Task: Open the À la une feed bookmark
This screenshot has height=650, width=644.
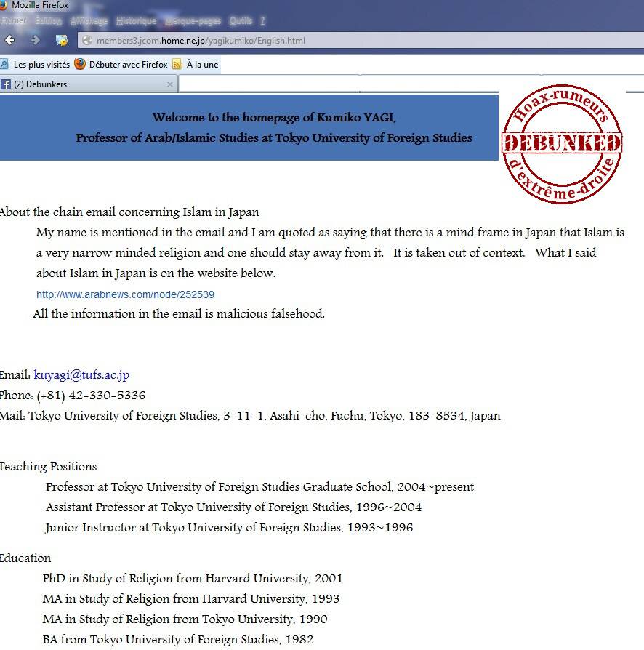Action: [196, 64]
